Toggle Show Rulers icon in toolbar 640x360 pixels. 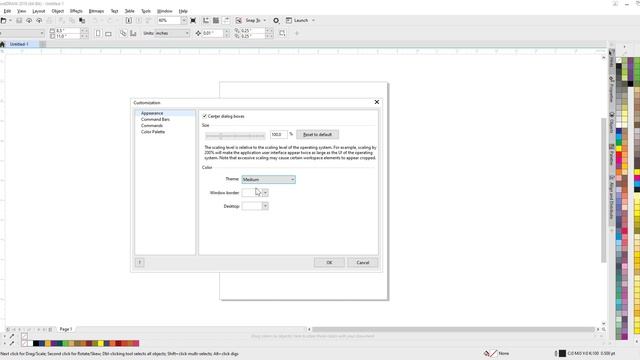pyautogui.click(x=206, y=20)
